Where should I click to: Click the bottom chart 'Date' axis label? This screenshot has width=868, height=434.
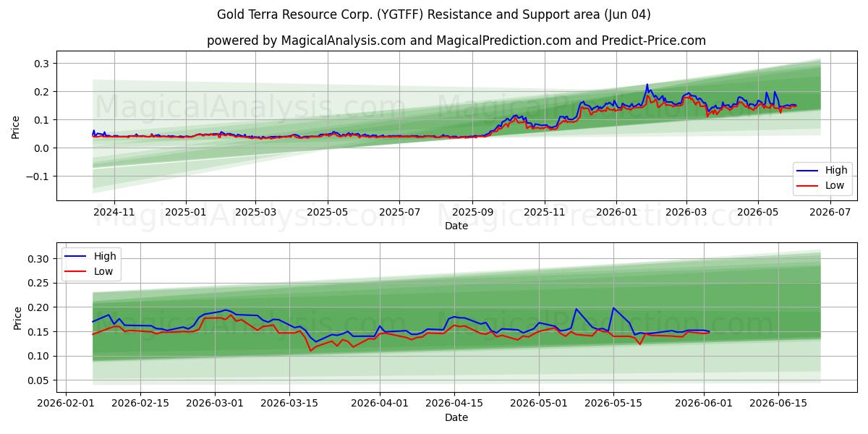(456, 417)
